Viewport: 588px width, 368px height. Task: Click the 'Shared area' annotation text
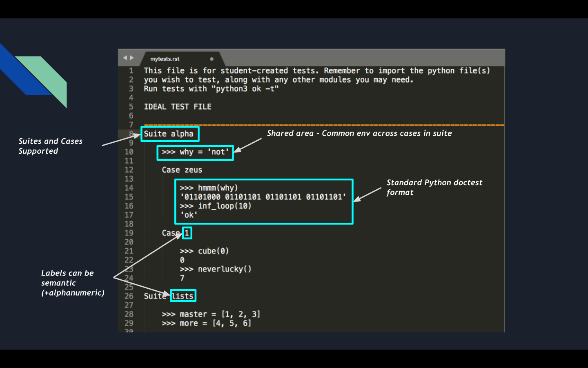359,133
